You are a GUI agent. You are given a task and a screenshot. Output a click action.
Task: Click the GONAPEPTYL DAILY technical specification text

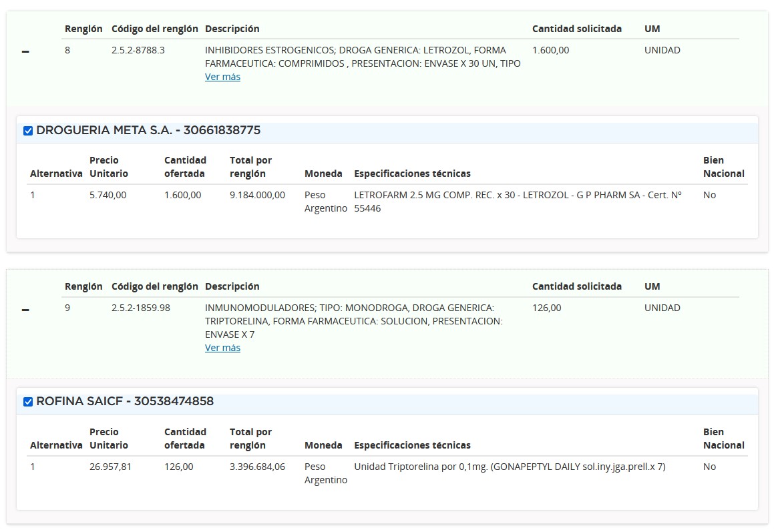510,467
